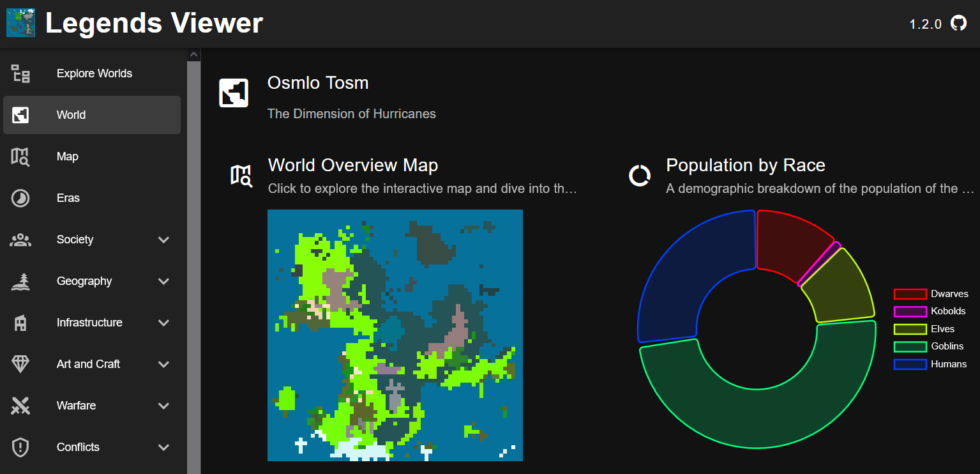The height and width of the screenshot is (474, 980).
Task: Click the Infrastructure building icon
Action: coord(20,323)
